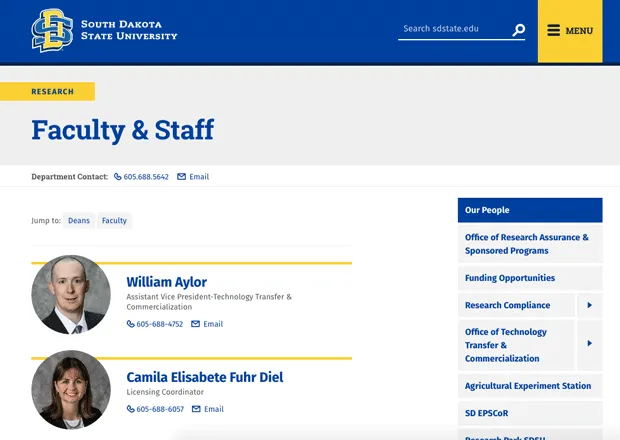Expand the Technology Transfer submenu arrow
Screen dimensions: 620x440
pos(590,343)
